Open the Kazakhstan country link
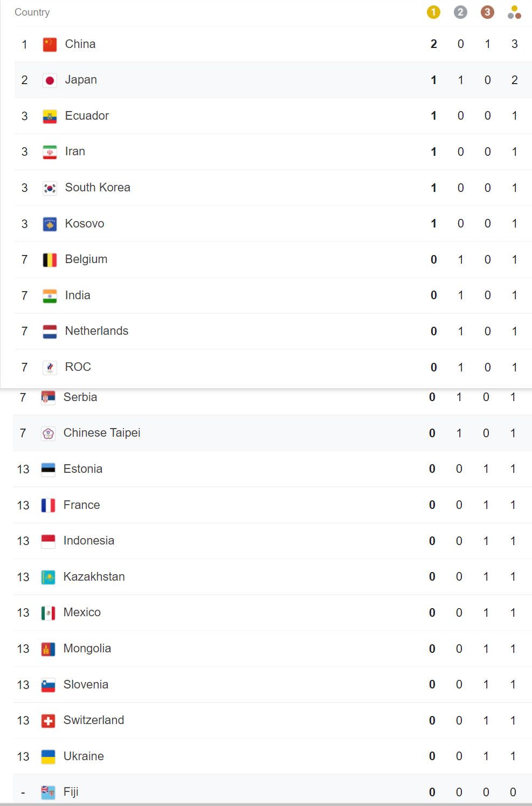The height and width of the screenshot is (806, 532). [x=94, y=576]
